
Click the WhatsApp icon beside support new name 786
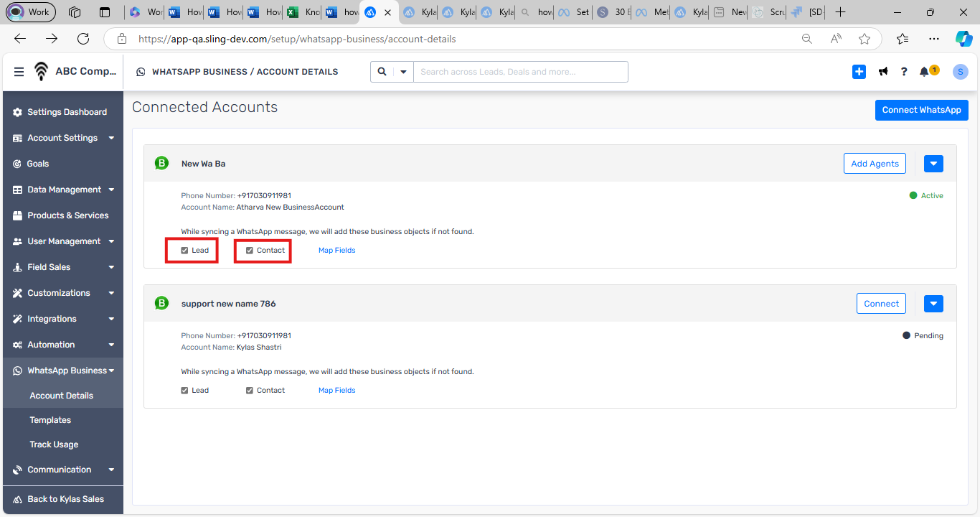tap(162, 304)
